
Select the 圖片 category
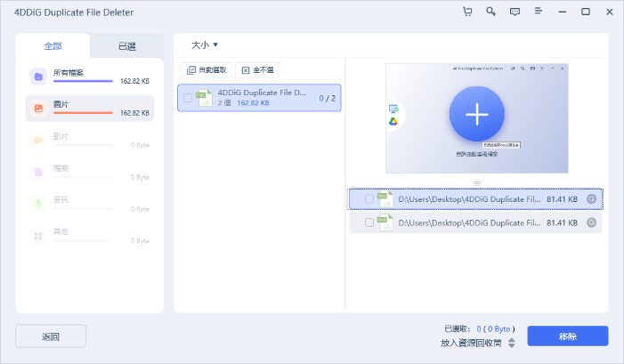[x=90, y=109]
